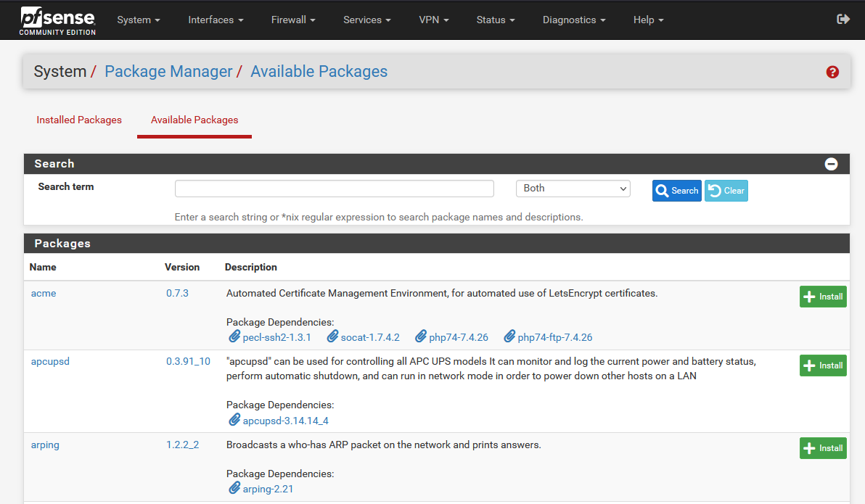Open the arping-2.21 dependency link
Viewport: 865px width, 504px height.
268,489
